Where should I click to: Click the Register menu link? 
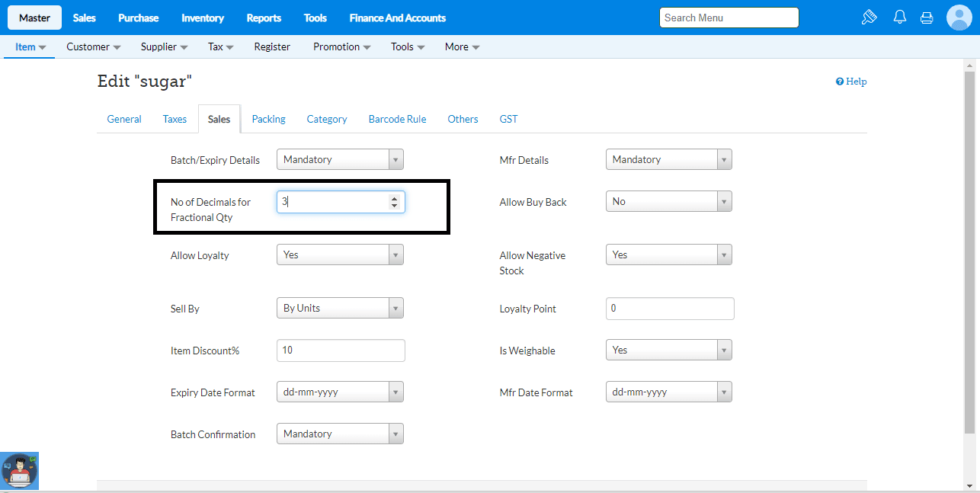pyautogui.click(x=272, y=46)
